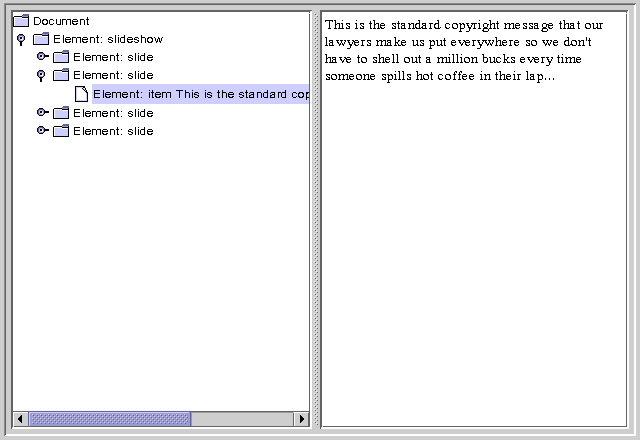
Task: Select the 'Element: slideshow' tree label
Action: [108, 39]
